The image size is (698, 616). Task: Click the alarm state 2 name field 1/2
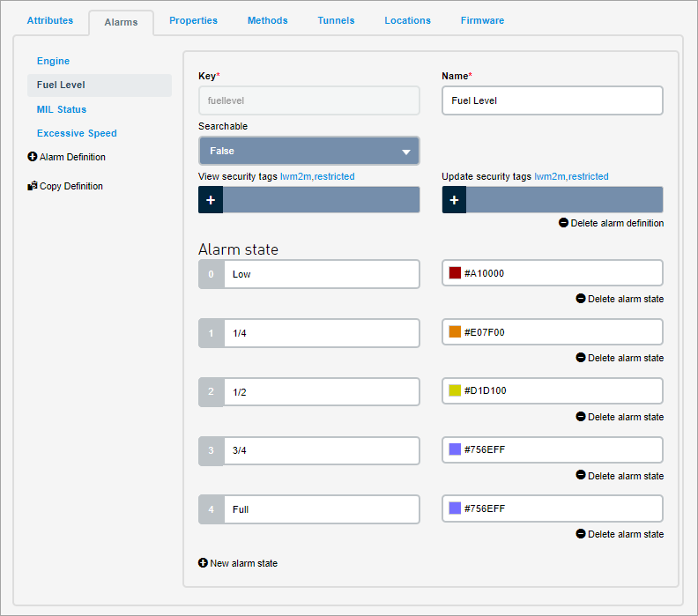[x=322, y=391]
